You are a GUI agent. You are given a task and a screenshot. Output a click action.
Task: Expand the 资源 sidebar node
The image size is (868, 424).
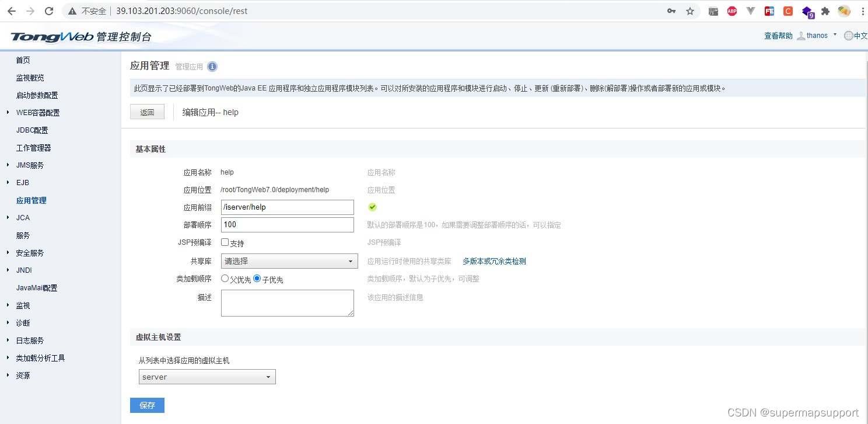(8, 375)
